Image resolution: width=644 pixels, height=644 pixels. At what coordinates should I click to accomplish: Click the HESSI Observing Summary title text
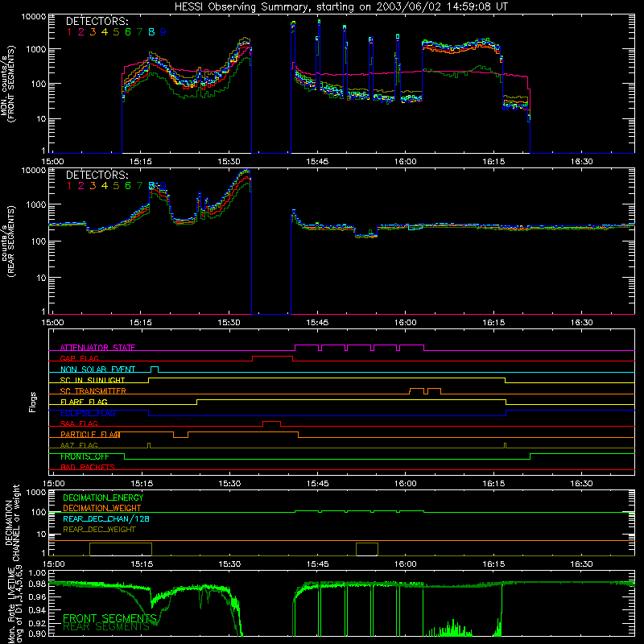(341, 6)
